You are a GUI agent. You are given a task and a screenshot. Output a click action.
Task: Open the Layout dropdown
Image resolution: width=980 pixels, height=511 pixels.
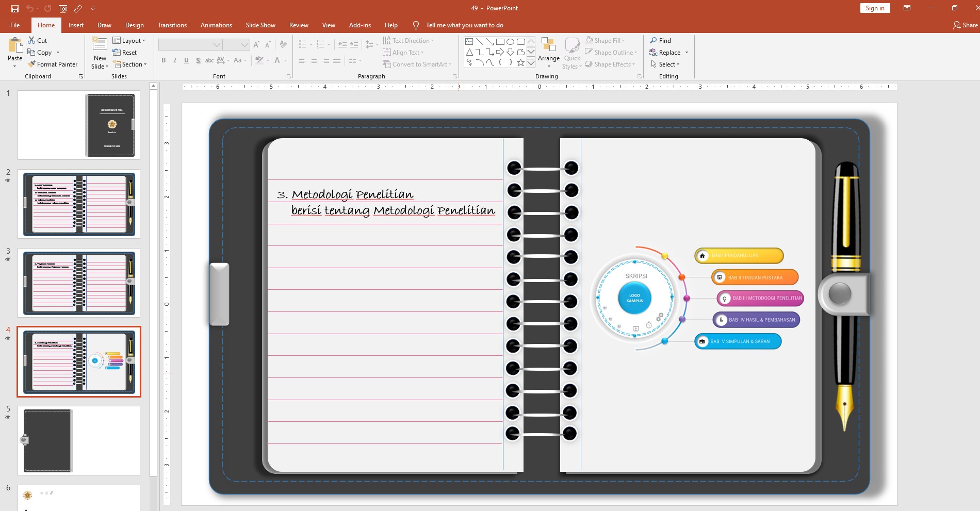point(129,40)
